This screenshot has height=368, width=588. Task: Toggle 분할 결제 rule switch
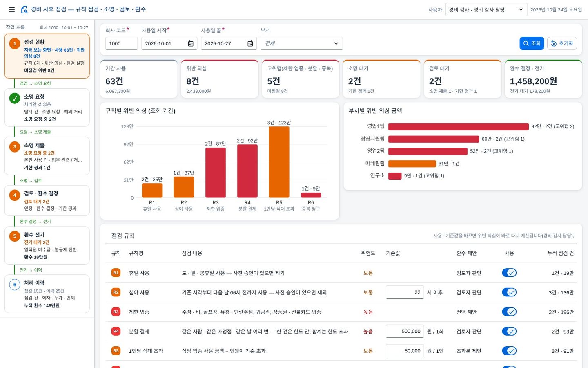(x=509, y=331)
